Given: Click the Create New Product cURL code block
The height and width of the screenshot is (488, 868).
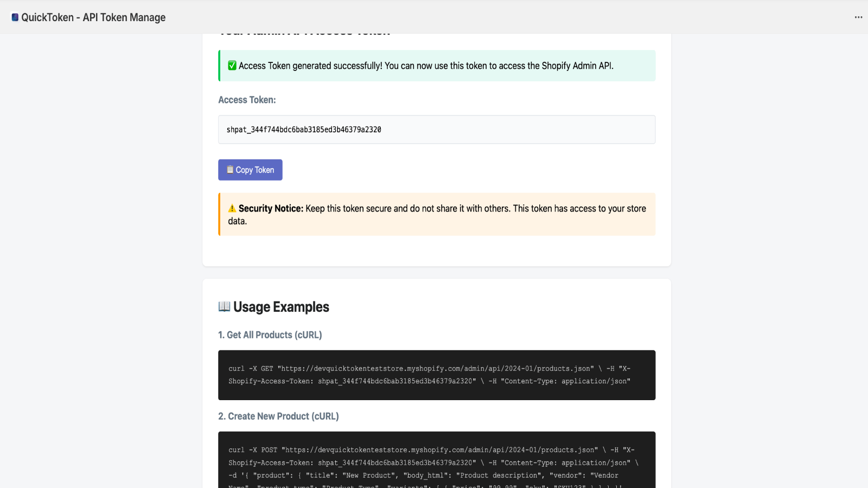Looking at the screenshot, I should tap(436, 463).
